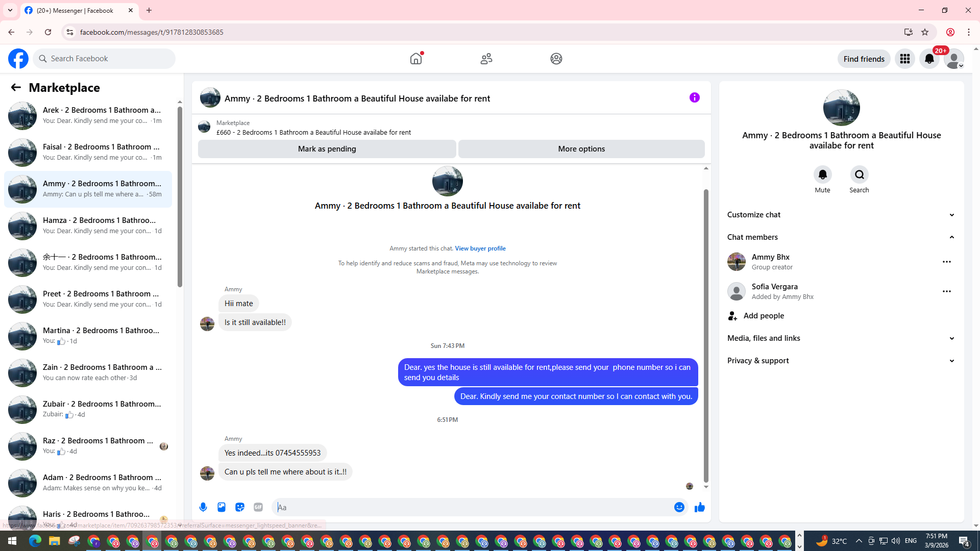Expand the Customize chat section
980x551 pixels.
[x=841, y=215]
